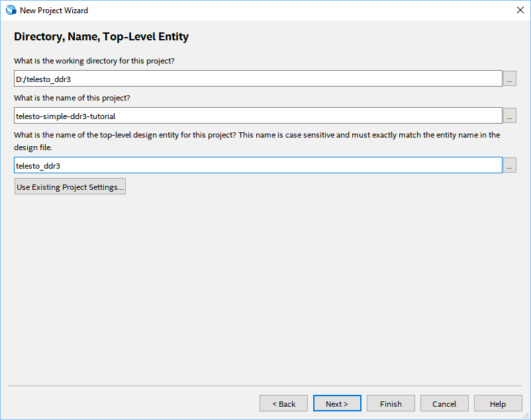Proceed to the next wizard page
Viewport: 531px width, 420px height.
point(337,403)
